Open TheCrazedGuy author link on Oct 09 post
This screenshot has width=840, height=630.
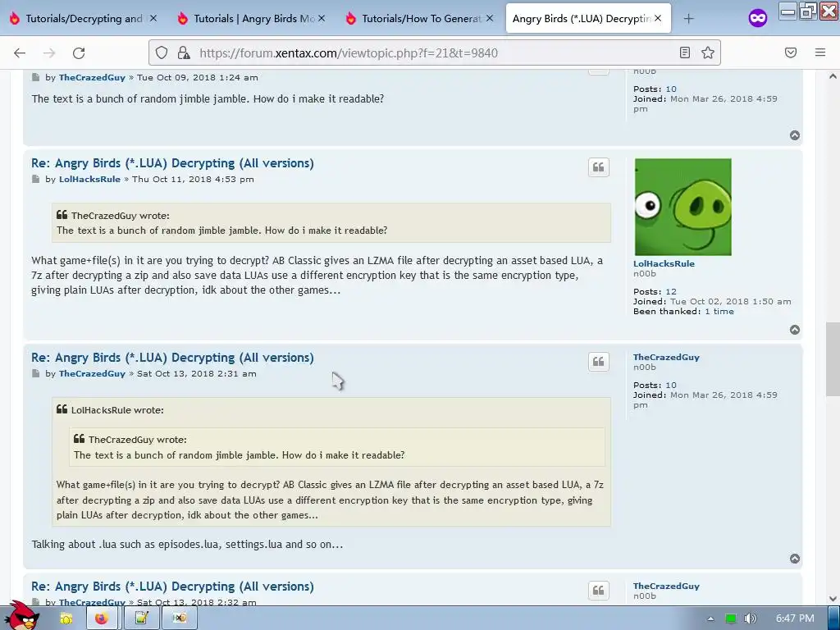pos(92,77)
